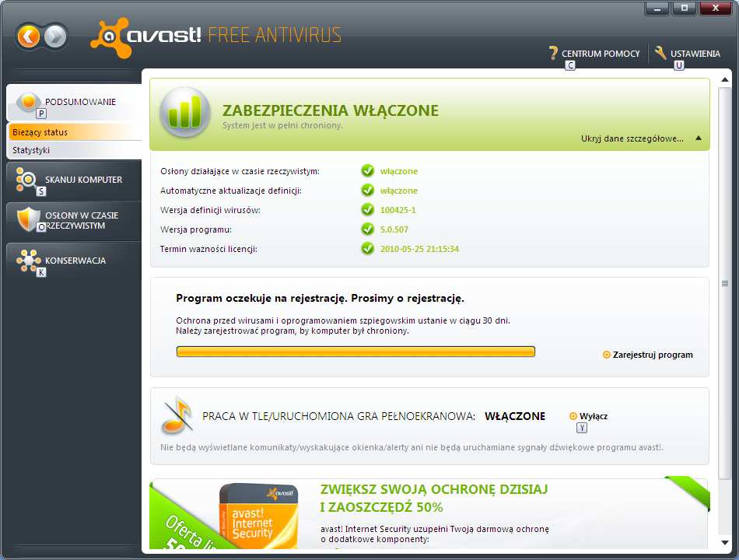Click Zabezpieczenia włączone heading
The width and height of the screenshot is (739, 560).
coord(331,110)
